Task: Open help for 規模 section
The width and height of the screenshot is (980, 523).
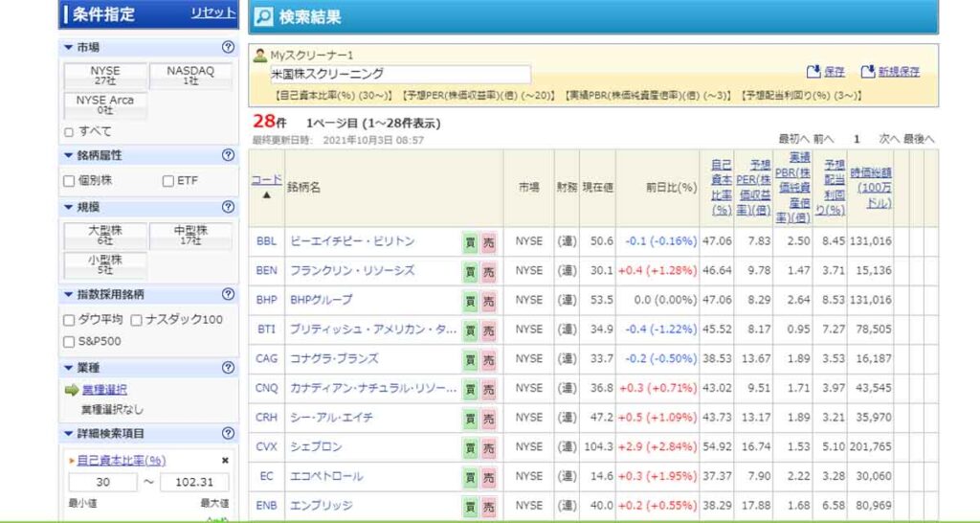Action: pyautogui.click(x=228, y=207)
